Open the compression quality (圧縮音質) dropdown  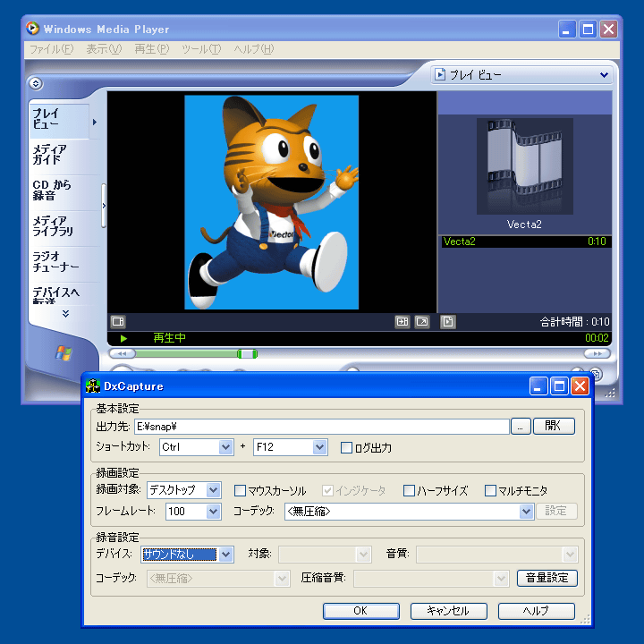[x=431, y=579]
